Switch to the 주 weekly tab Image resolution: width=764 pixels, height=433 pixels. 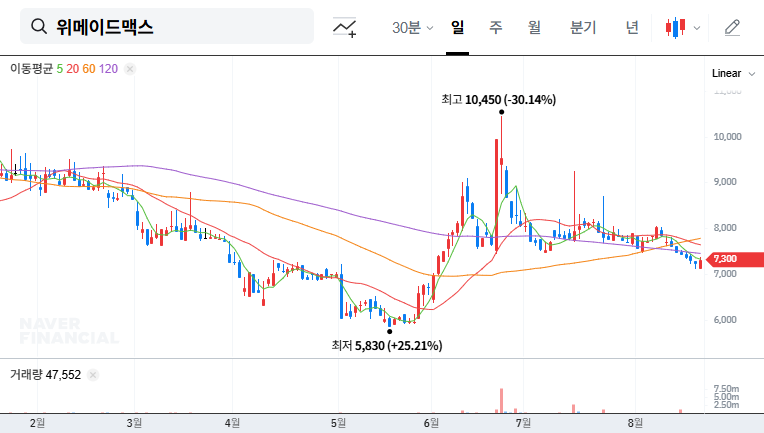click(496, 27)
